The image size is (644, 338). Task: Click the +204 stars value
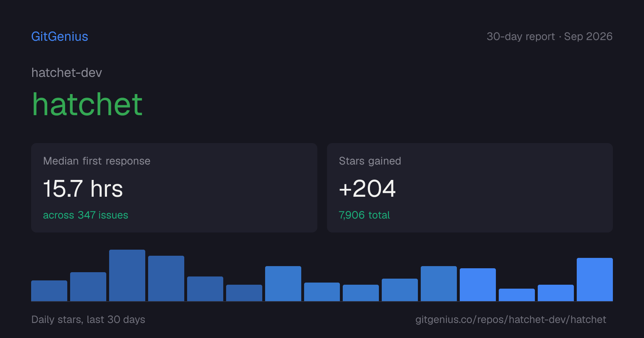[x=367, y=188]
